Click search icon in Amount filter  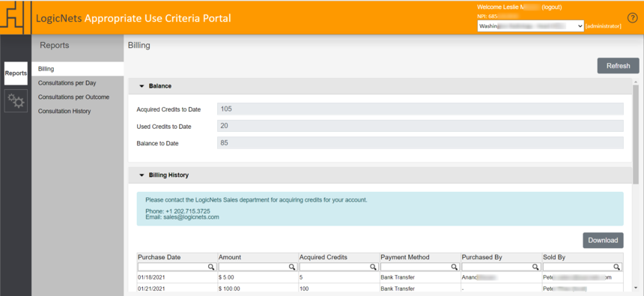[x=292, y=268]
